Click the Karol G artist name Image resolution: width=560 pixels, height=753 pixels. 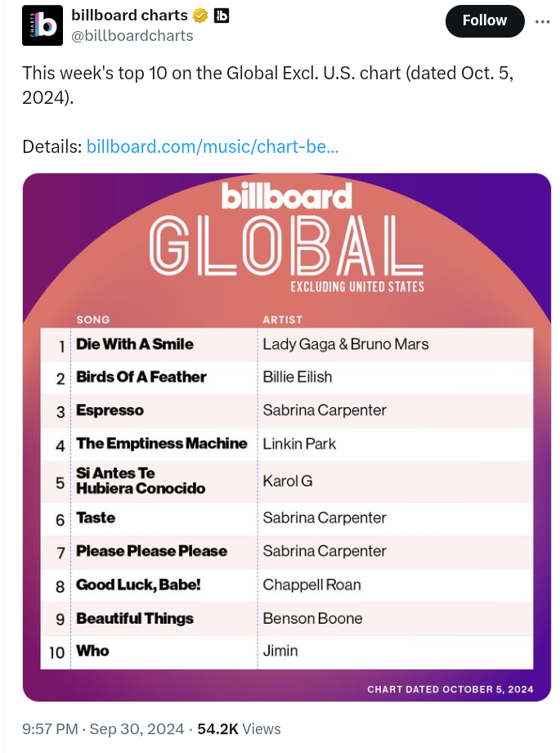pos(287,481)
